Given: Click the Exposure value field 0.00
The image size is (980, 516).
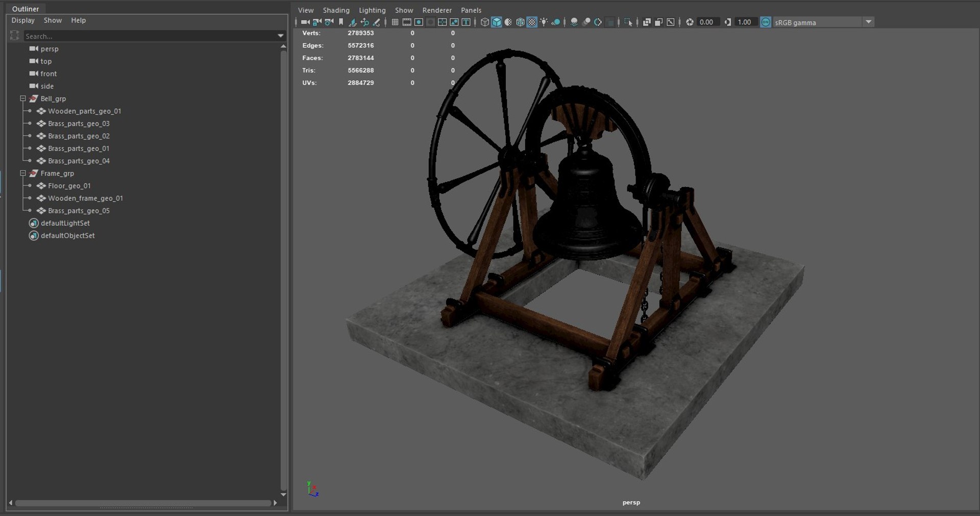Looking at the screenshot, I should [707, 22].
